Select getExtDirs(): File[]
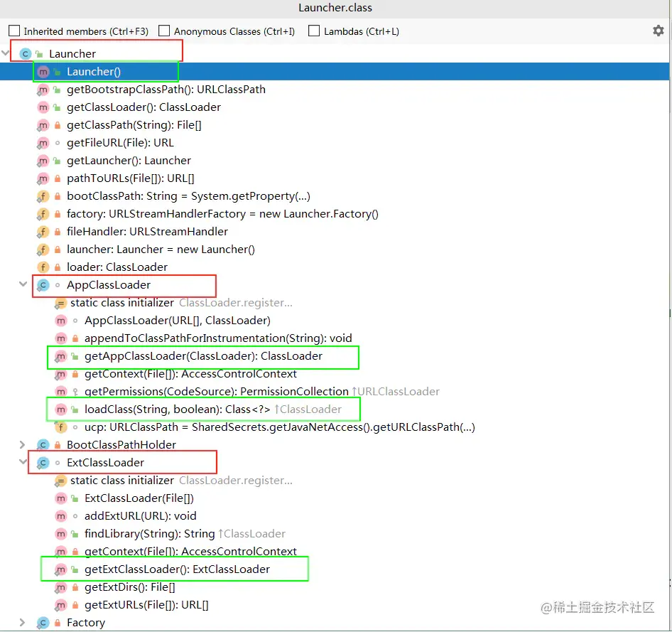Screen dimensions: 672x632 [x=130, y=587]
